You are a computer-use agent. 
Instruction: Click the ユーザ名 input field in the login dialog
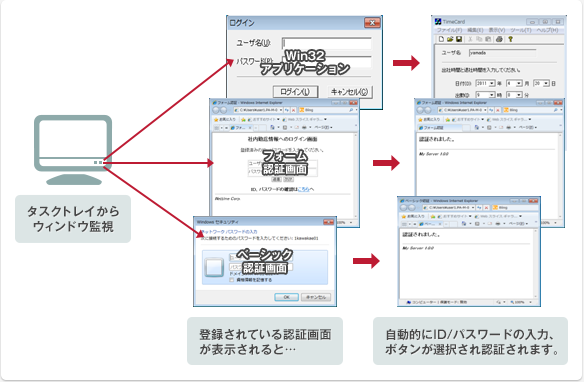[327, 43]
